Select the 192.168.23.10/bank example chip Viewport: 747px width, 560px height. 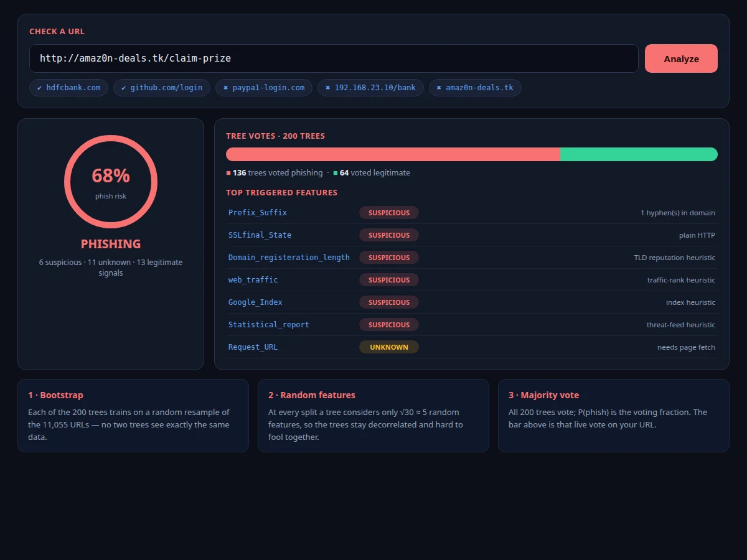click(370, 88)
